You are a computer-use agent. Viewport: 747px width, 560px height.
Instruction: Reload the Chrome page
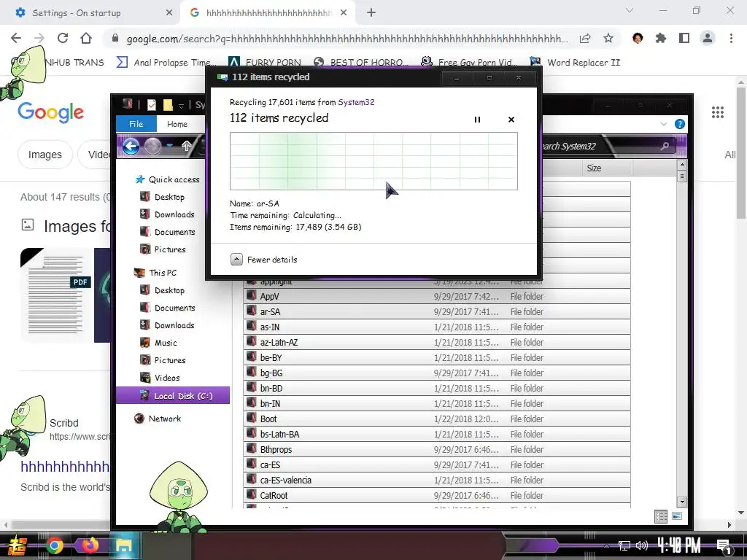click(63, 38)
